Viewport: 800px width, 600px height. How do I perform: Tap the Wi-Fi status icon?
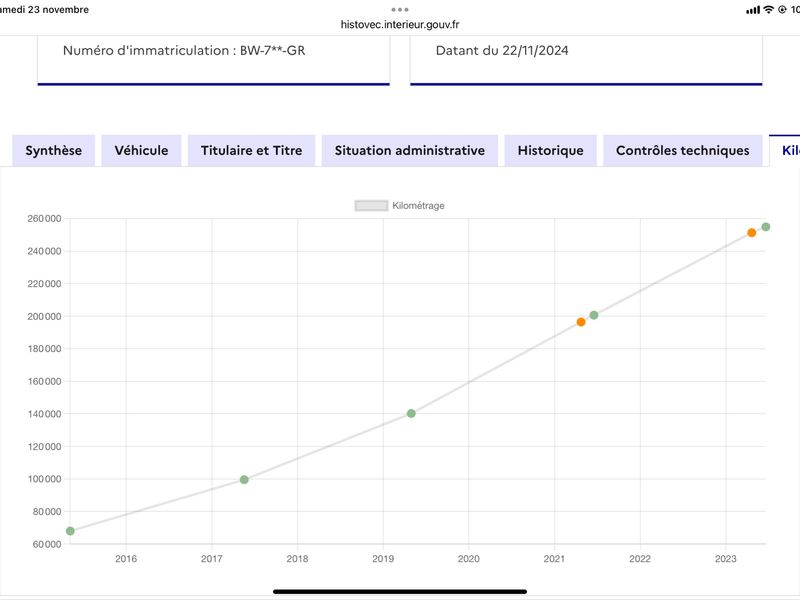(768, 10)
